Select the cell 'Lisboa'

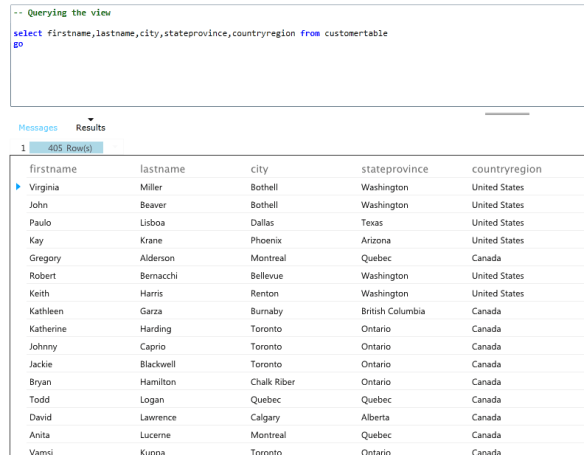point(152,223)
